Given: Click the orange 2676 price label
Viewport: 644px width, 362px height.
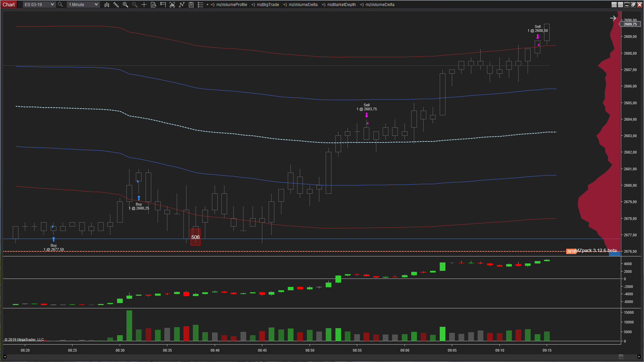Looking at the screenshot, I should tap(571, 251).
